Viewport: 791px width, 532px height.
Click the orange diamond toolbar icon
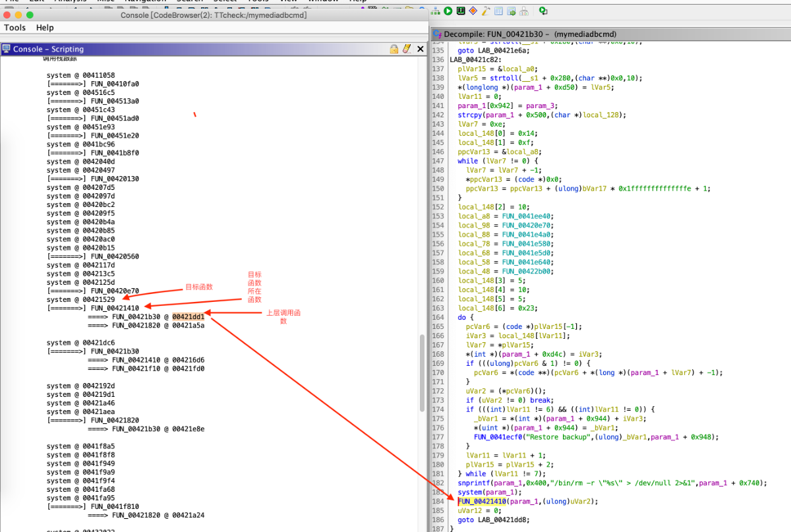[473, 11]
